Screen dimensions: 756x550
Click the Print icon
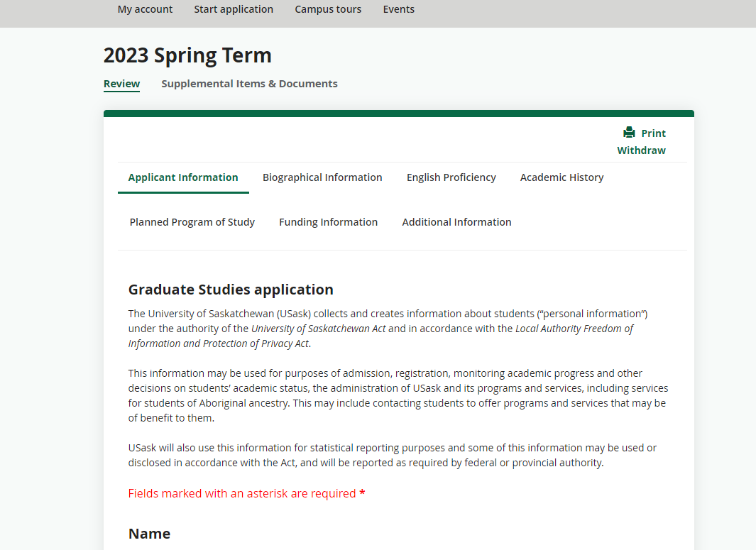point(629,133)
